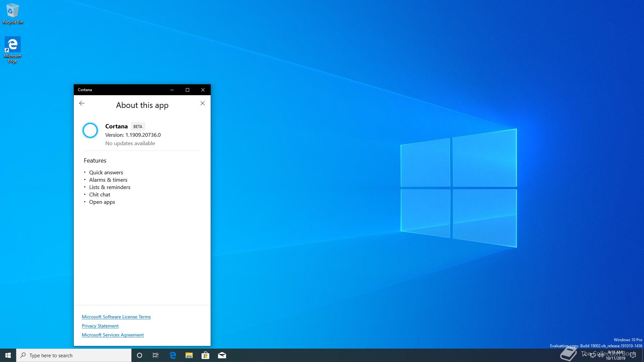This screenshot has width=644, height=362.
Task: Open Microsoft Services Agreement link
Action: pyautogui.click(x=113, y=335)
